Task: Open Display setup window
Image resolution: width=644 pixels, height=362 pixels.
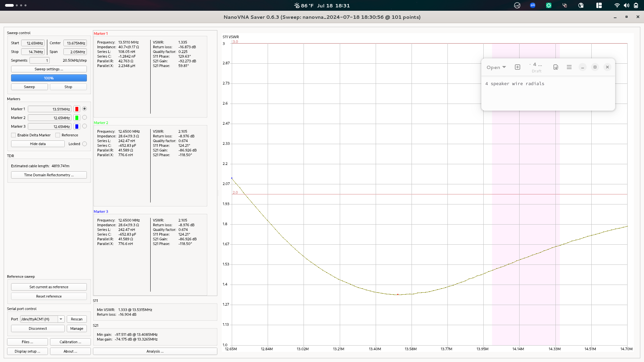Action: (28, 351)
